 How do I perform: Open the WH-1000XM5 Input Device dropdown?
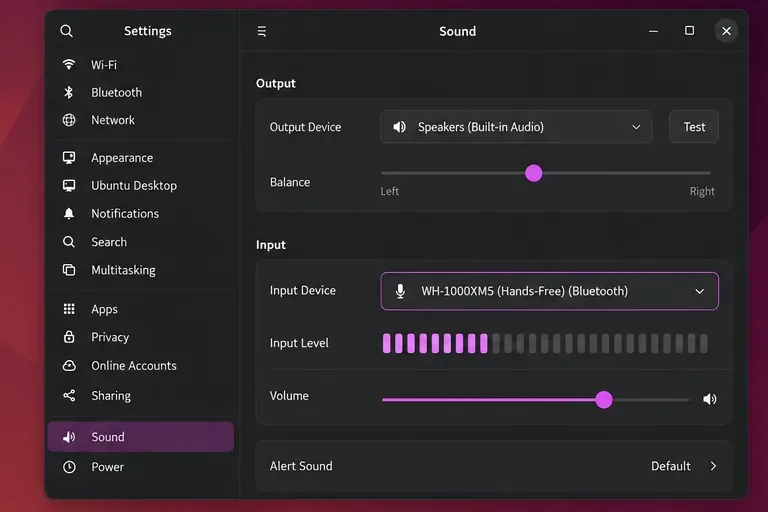coord(550,291)
